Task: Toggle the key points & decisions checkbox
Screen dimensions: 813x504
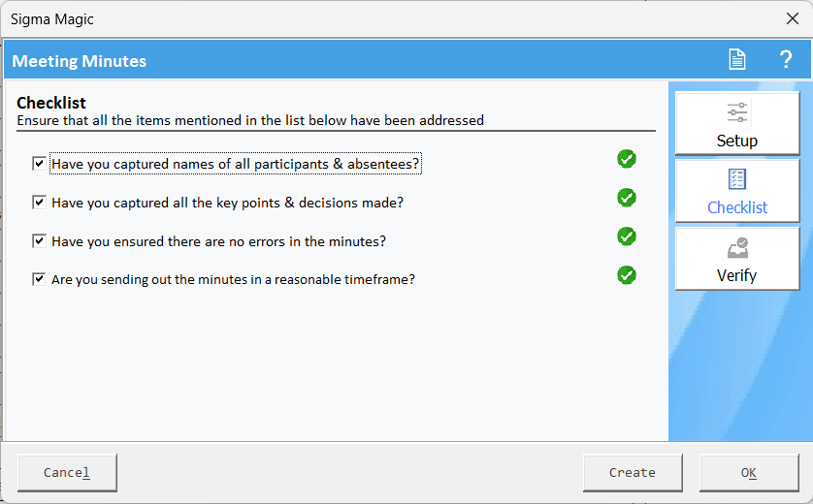Action: (x=39, y=203)
